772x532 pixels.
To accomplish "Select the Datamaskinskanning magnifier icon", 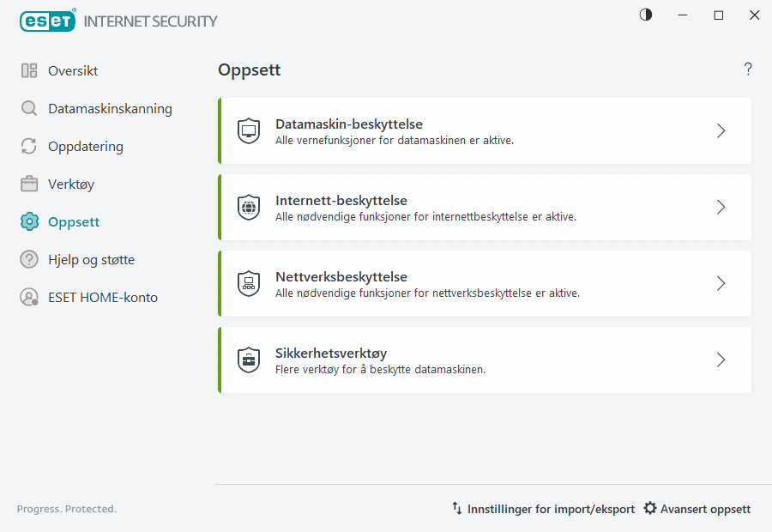I will click(x=27, y=108).
